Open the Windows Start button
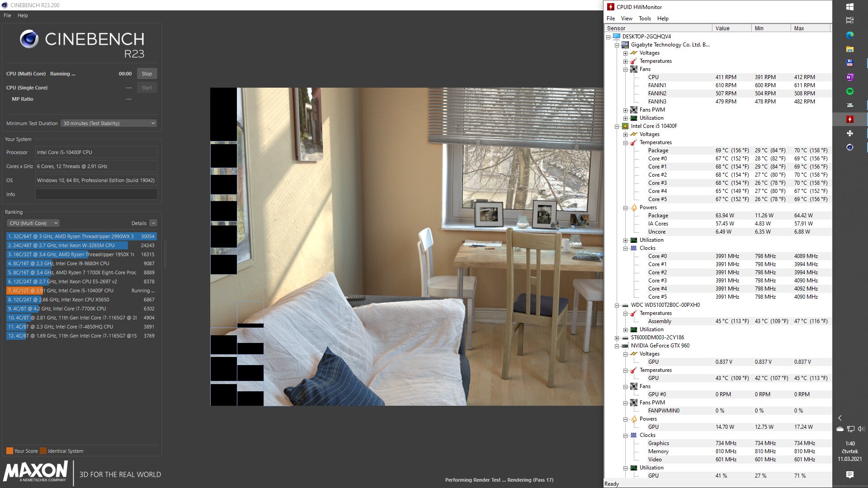868x488 pixels. pos(849,7)
